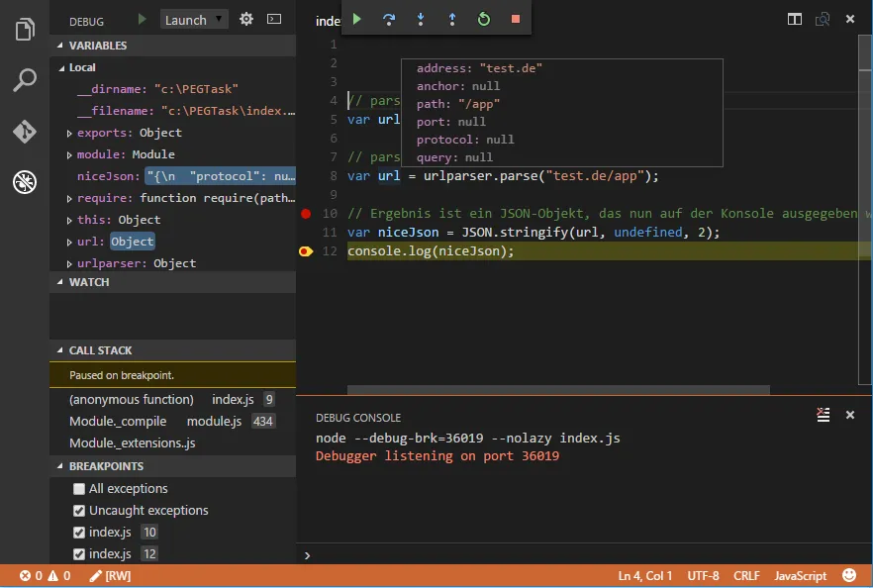
Task: Open the Launch configuration dropdown
Action: pos(194,18)
